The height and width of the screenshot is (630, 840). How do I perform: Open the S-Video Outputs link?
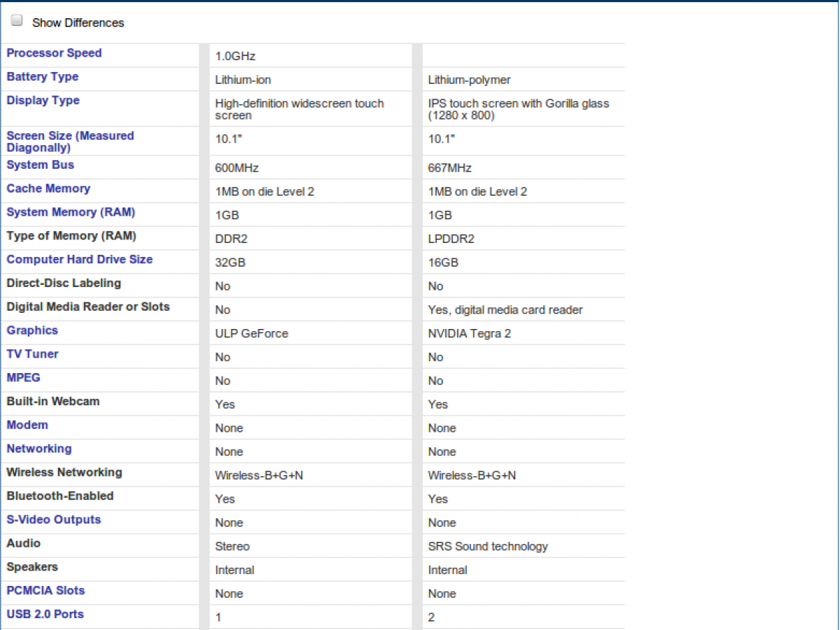pos(53,520)
